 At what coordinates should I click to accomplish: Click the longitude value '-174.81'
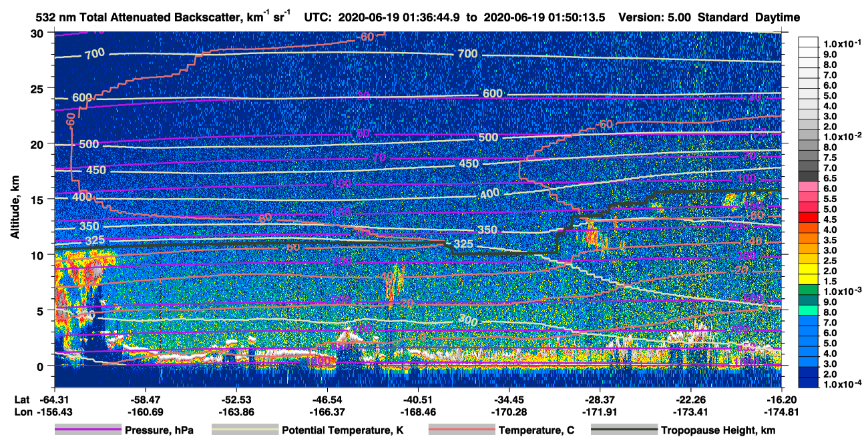782,412
